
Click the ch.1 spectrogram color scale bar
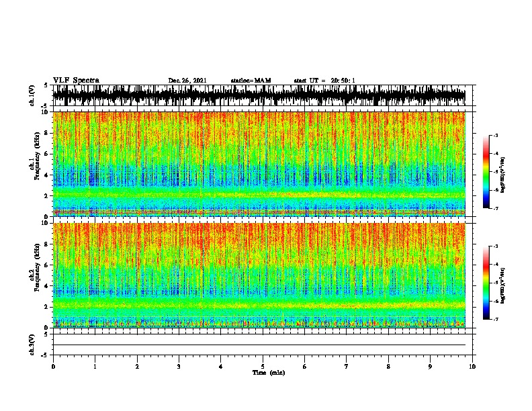(x=486, y=172)
